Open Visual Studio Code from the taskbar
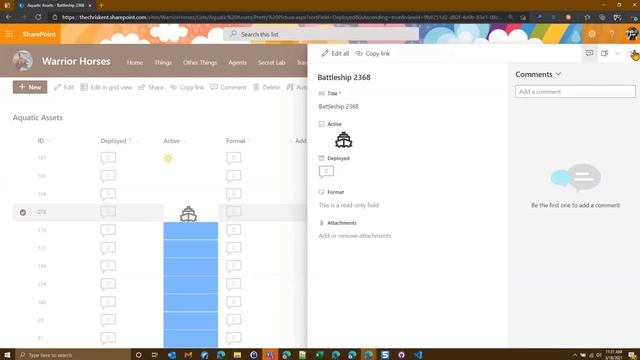Viewport: 640px width, 360px height. (418, 355)
